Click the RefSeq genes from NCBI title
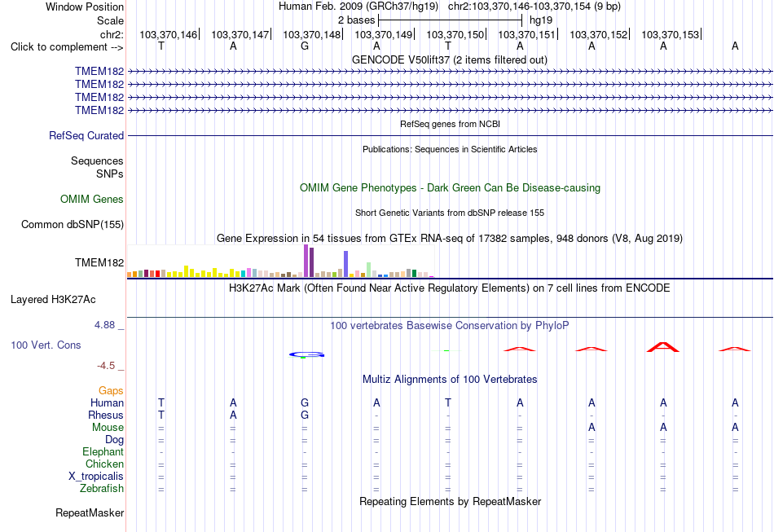 coord(450,124)
